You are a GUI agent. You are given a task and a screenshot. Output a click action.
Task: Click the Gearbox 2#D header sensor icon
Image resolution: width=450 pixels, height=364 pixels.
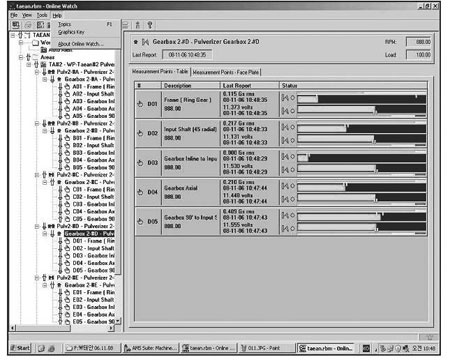(x=145, y=42)
